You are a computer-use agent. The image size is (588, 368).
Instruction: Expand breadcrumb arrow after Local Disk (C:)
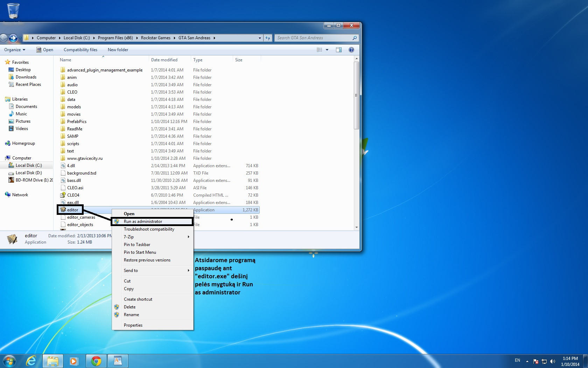[x=94, y=38]
